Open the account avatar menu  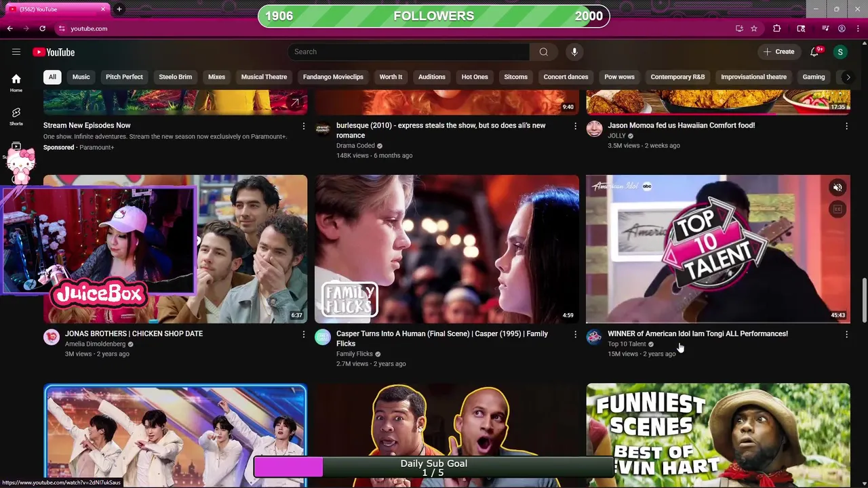840,52
